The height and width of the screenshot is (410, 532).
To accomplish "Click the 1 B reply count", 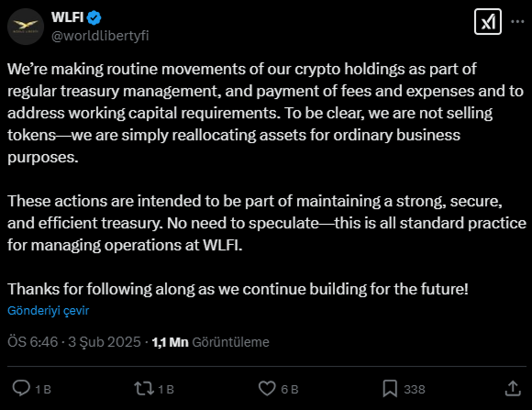I will click(x=43, y=389).
